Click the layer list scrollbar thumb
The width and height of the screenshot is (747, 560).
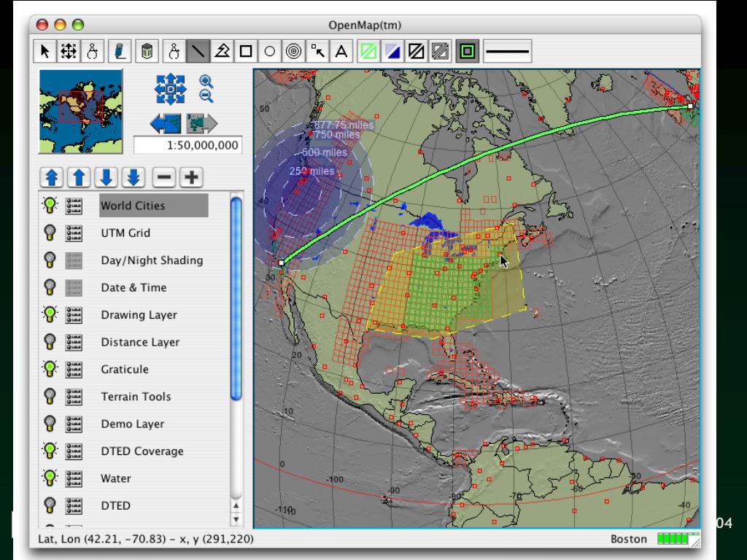[x=236, y=298]
